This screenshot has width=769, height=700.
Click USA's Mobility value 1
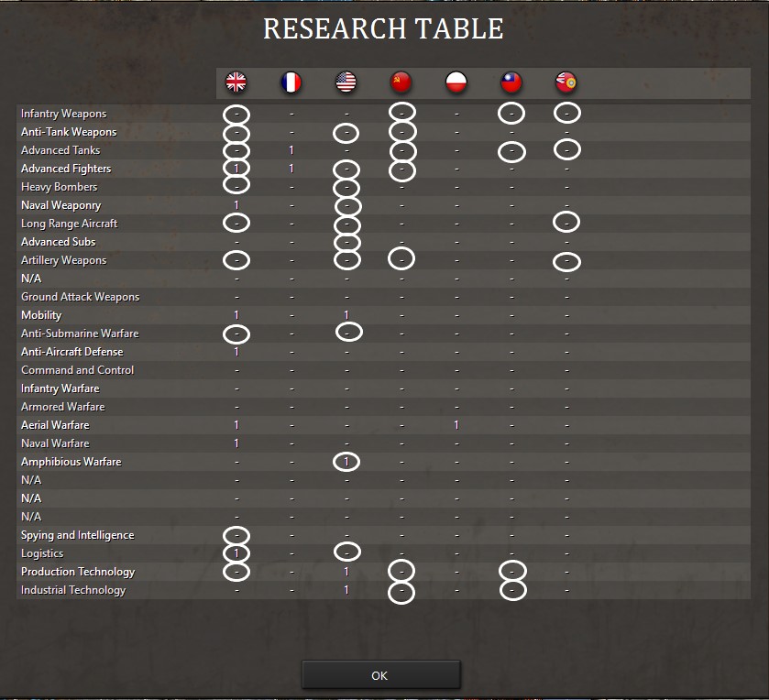point(346,315)
